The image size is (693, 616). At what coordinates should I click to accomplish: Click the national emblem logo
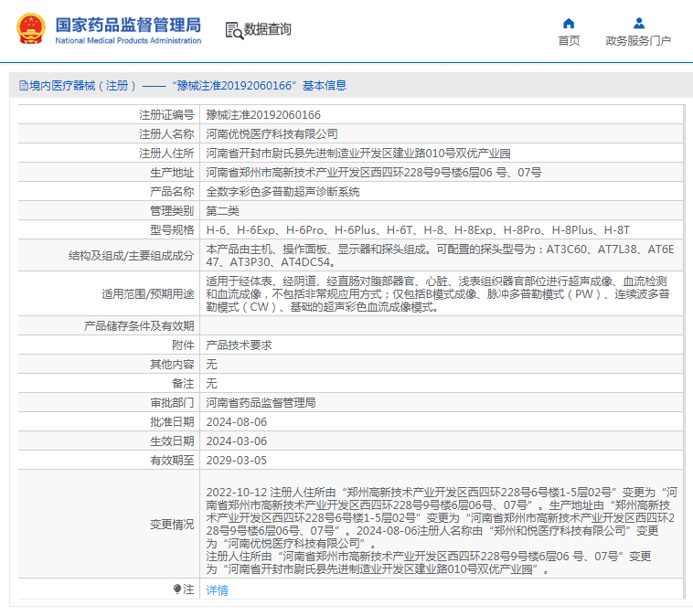tap(31, 29)
